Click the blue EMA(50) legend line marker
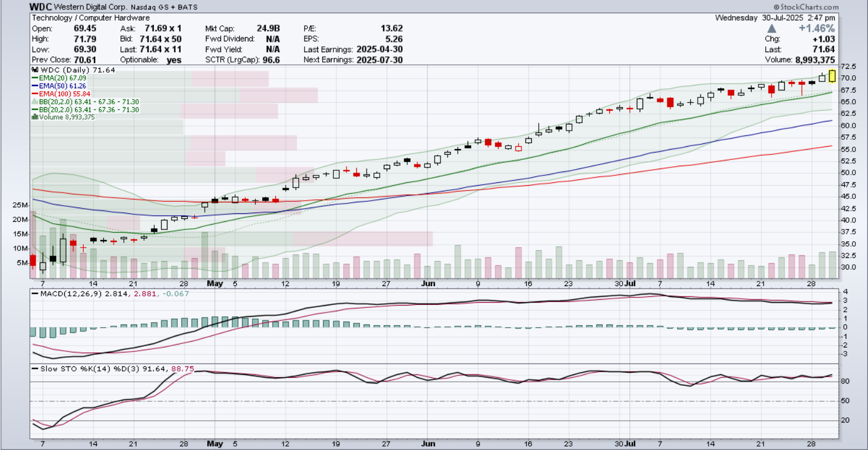 point(34,86)
